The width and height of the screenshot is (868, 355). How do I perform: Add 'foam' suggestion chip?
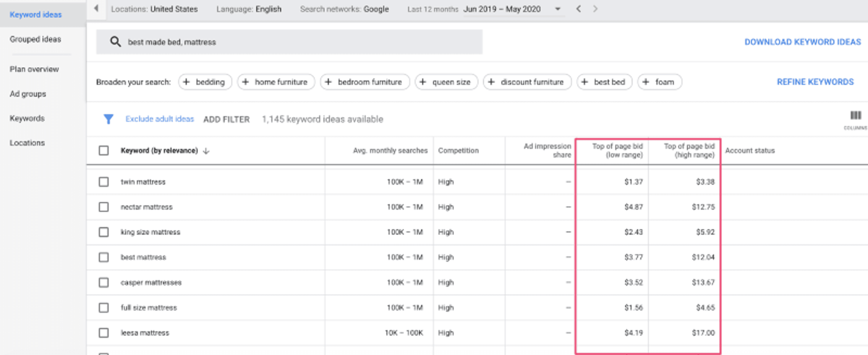[660, 82]
